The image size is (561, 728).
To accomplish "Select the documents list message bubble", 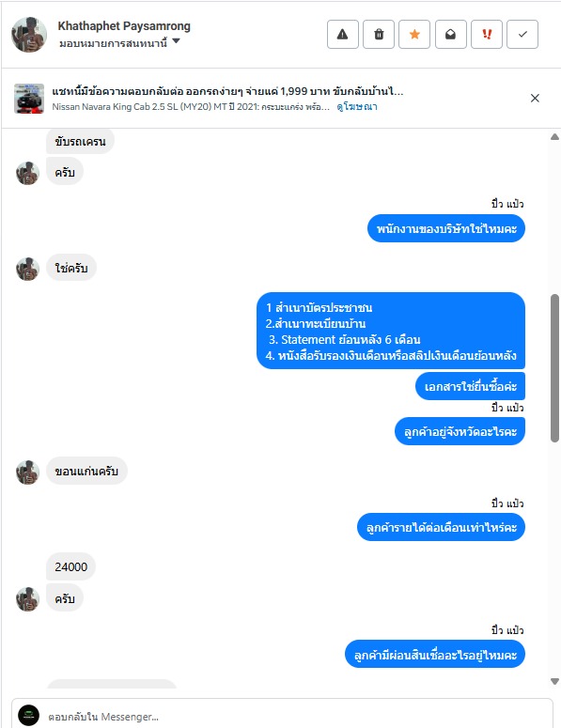I will click(391, 331).
